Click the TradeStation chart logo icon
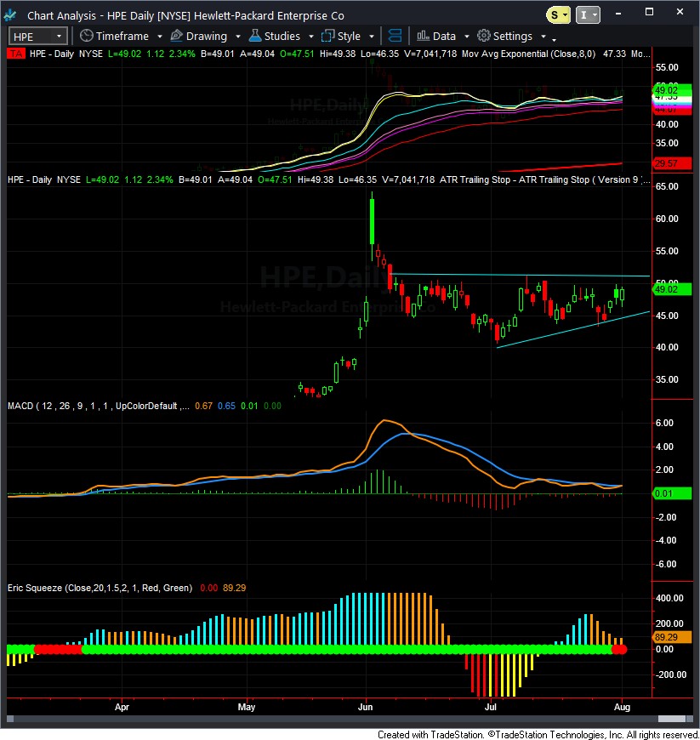 10,15
